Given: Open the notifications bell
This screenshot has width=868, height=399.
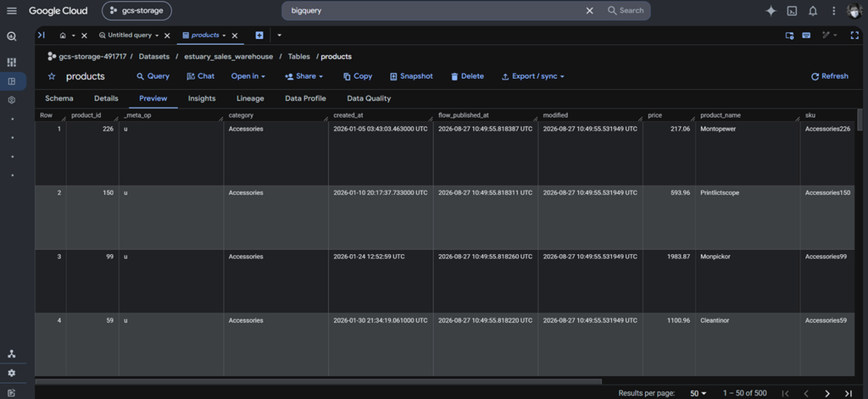Looking at the screenshot, I should [813, 10].
